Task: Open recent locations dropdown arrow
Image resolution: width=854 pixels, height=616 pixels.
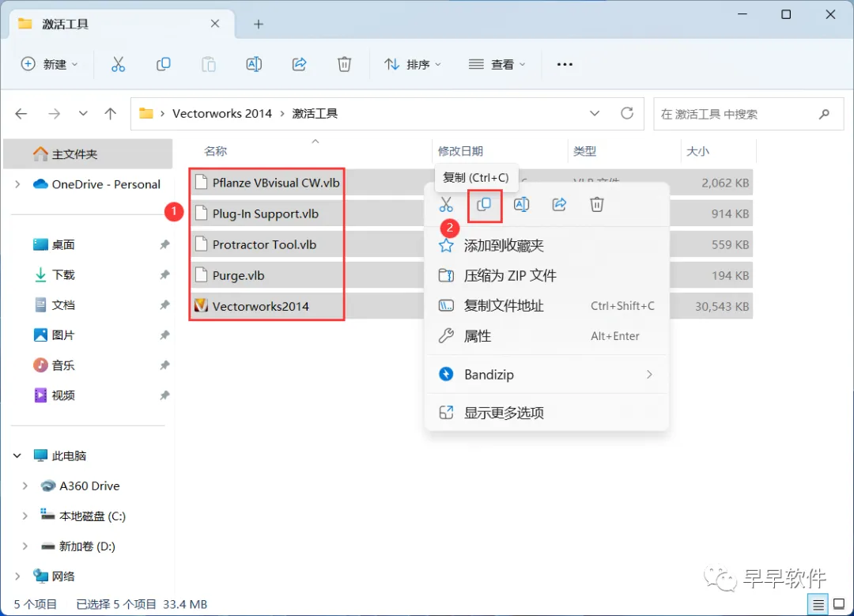Action: coord(83,114)
